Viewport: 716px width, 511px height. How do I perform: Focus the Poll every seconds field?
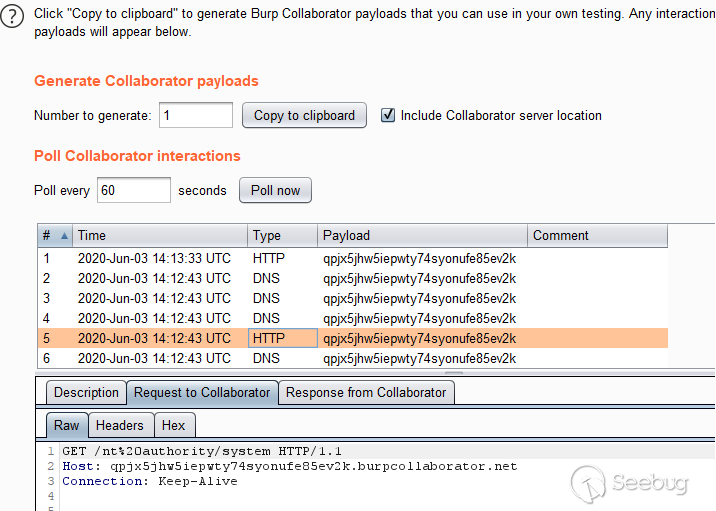click(x=134, y=190)
